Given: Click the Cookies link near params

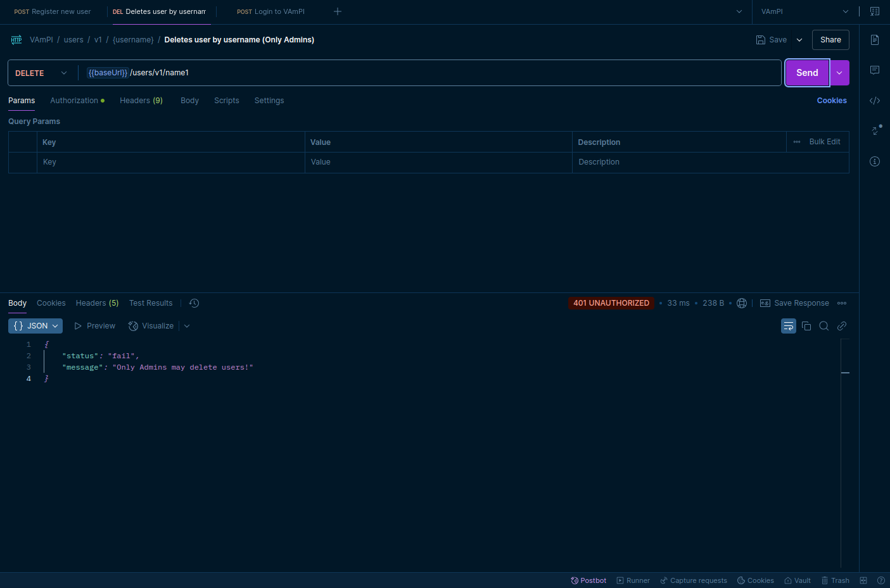Looking at the screenshot, I should pyautogui.click(x=832, y=101).
